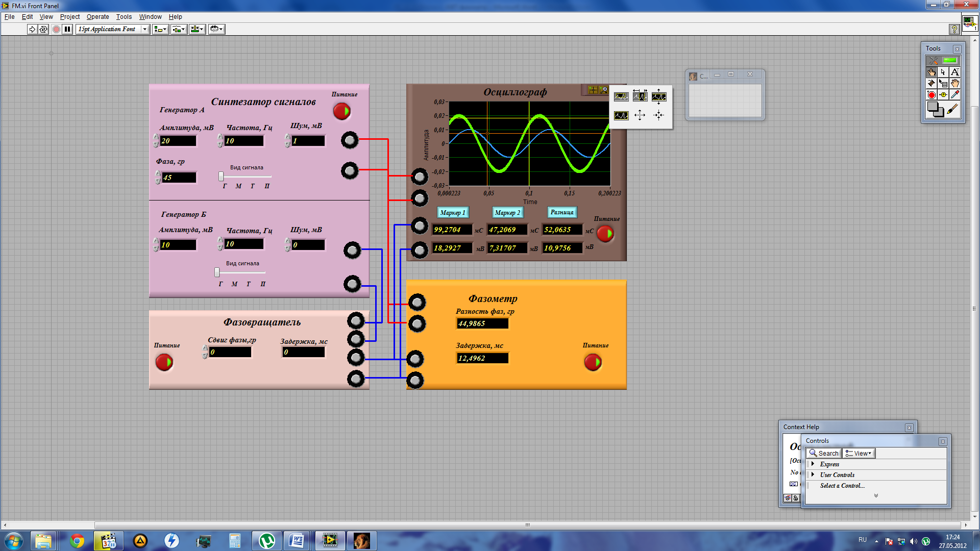Image resolution: width=980 pixels, height=551 pixels.
Task: Choose the zoom-to-rectangle graph tool
Action: coord(621,96)
